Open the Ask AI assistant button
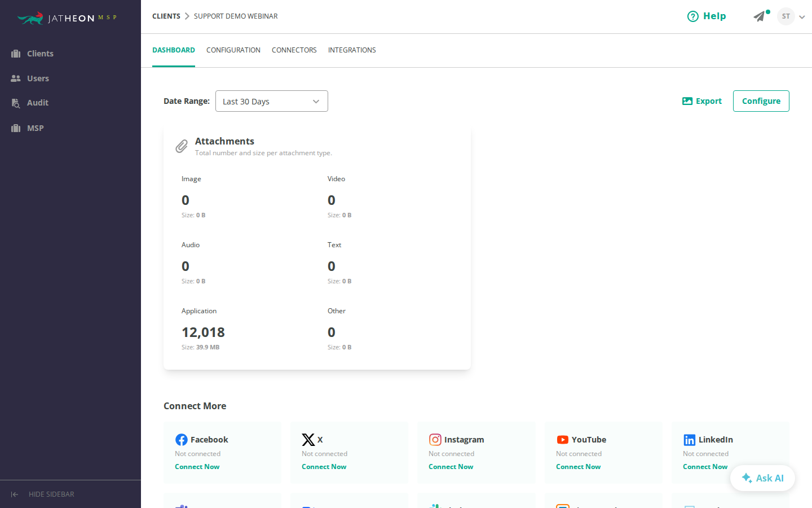The image size is (812, 508). coord(762,478)
